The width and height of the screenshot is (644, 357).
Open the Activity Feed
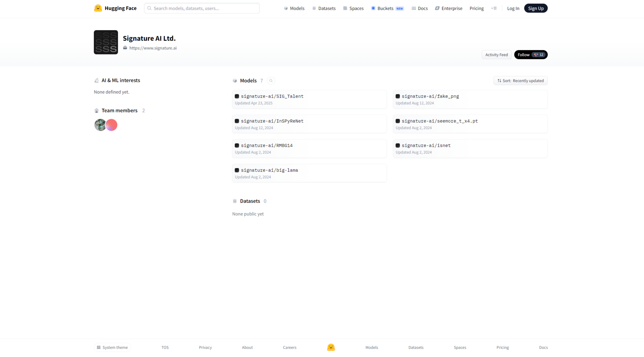point(496,55)
